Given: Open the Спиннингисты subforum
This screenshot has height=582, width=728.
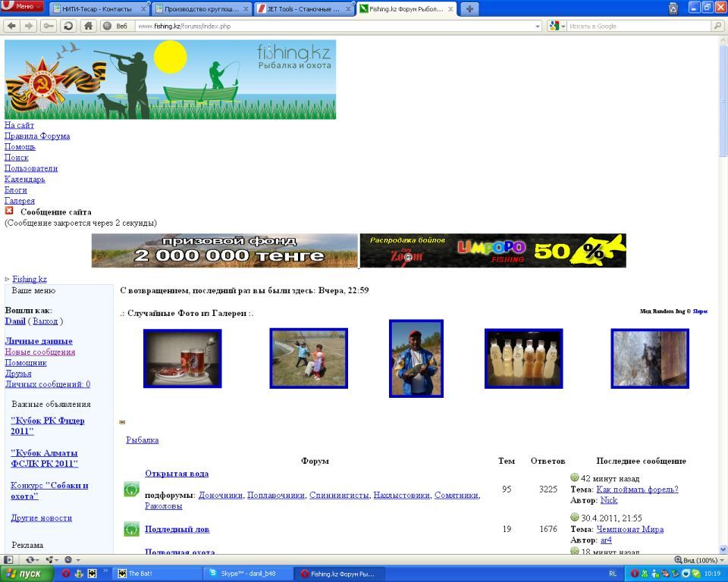Looking at the screenshot, I should pos(339,495).
